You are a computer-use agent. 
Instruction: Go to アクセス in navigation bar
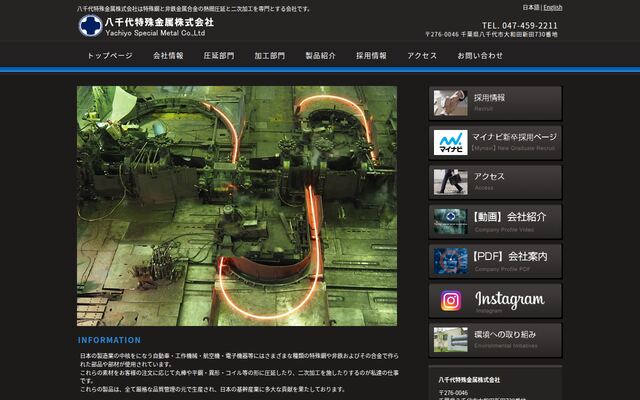point(422,56)
